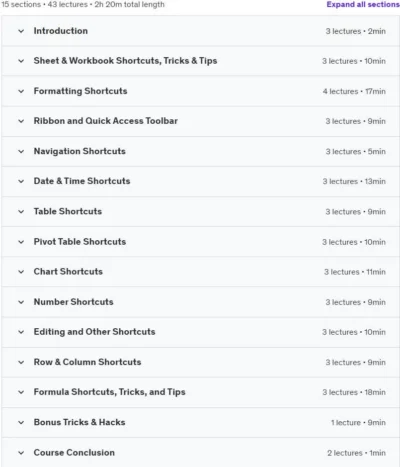
Task: Expand Sheet & Workbook Shortcuts section chevron
Action: point(21,61)
